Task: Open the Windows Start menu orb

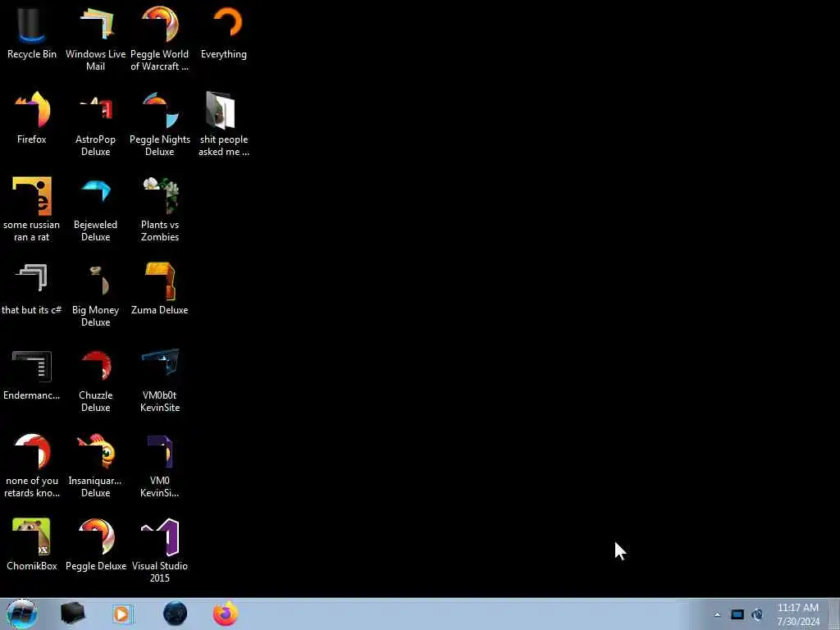Action: (22, 614)
